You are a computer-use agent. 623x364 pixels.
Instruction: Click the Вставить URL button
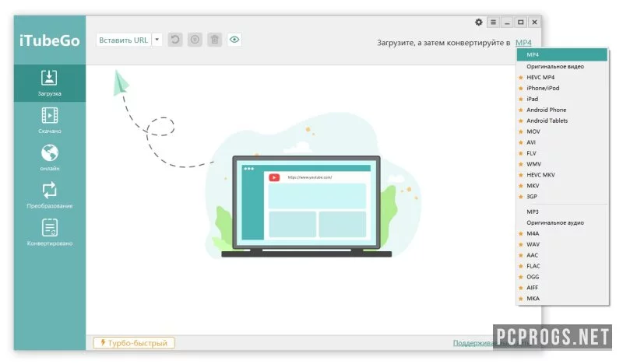coord(124,40)
